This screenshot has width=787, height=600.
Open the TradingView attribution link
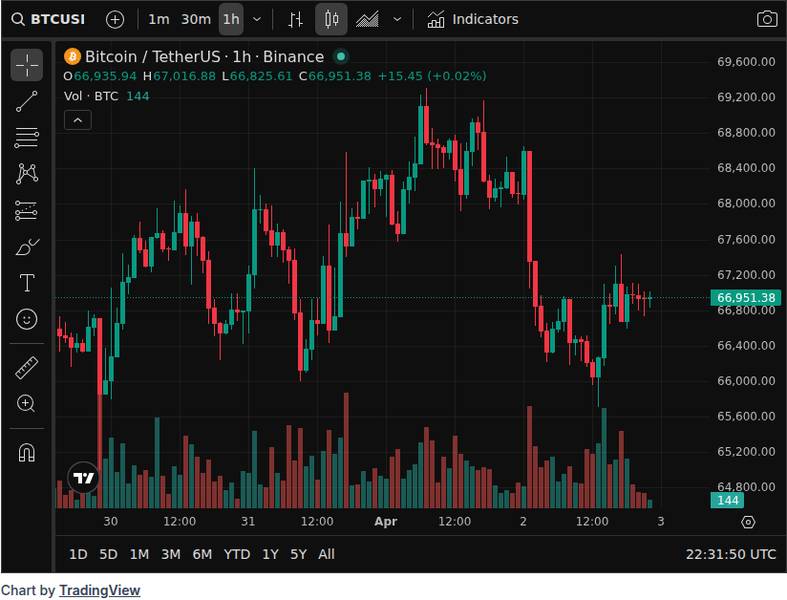tap(99, 590)
